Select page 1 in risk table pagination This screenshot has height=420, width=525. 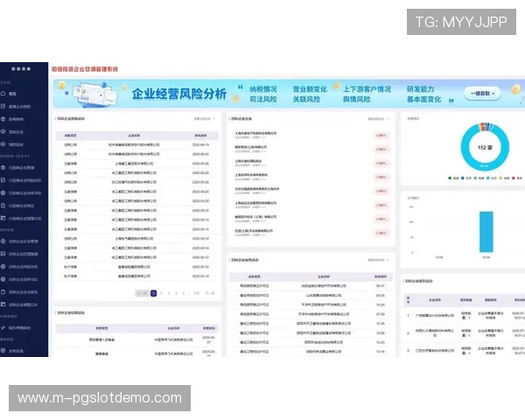tap(153, 293)
